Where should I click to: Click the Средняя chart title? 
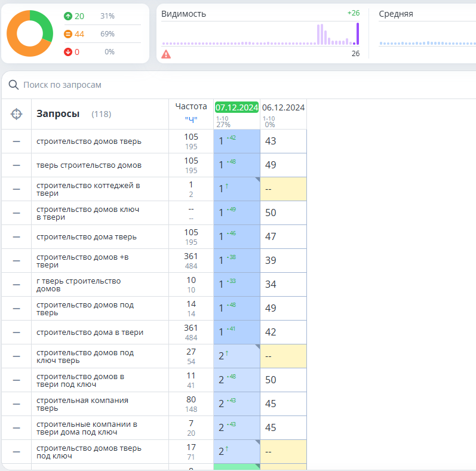(x=396, y=14)
